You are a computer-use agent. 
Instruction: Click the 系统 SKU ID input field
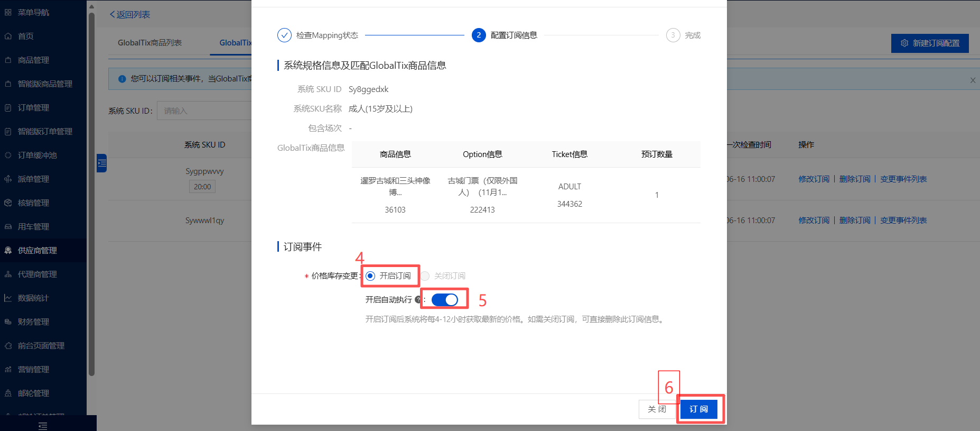coord(204,111)
